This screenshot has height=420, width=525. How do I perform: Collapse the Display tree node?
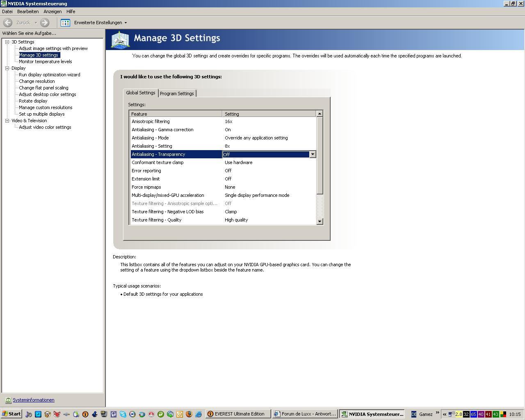[7, 68]
